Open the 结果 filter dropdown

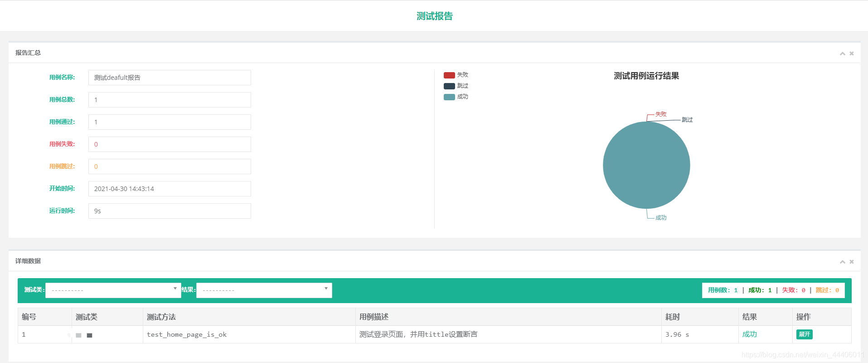(x=264, y=290)
